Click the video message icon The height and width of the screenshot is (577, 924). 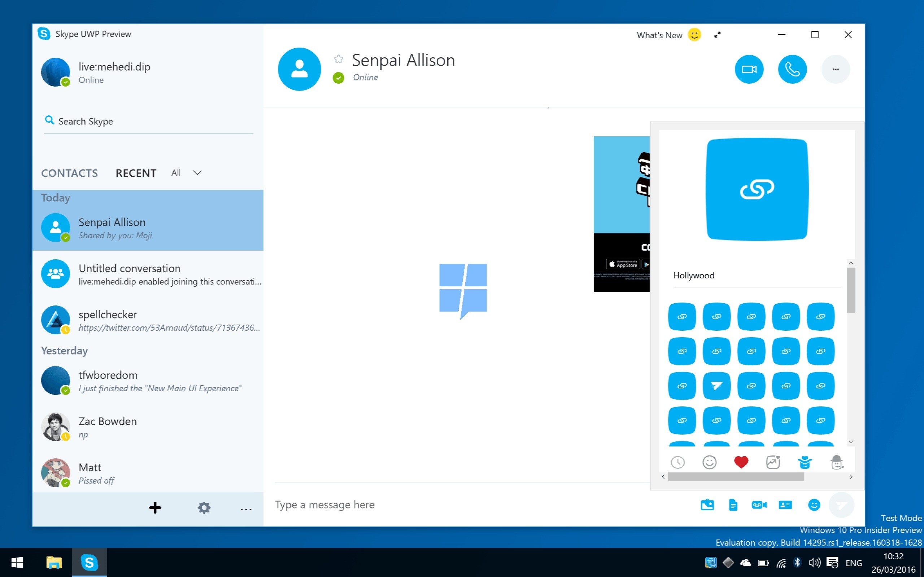759,505
